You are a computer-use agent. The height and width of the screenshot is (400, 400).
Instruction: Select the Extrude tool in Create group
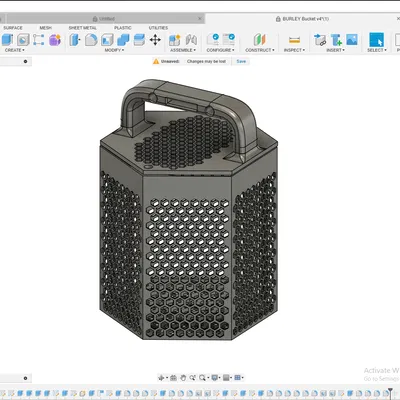pyautogui.click(x=7, y=40)
